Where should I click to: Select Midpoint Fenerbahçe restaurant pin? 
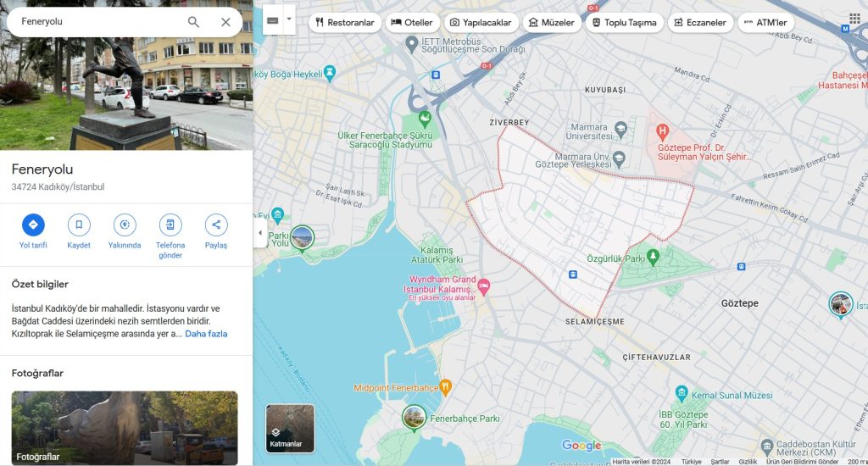(446, 387)
